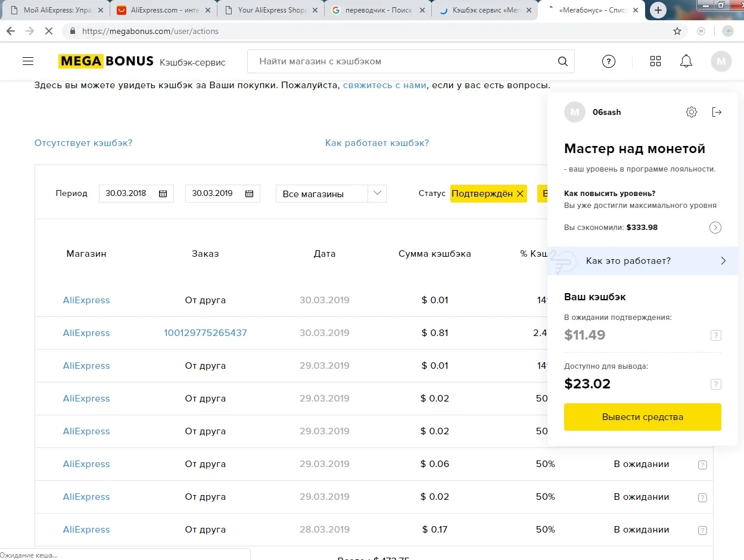Bookmark this page with star icon

click(677, 31)
